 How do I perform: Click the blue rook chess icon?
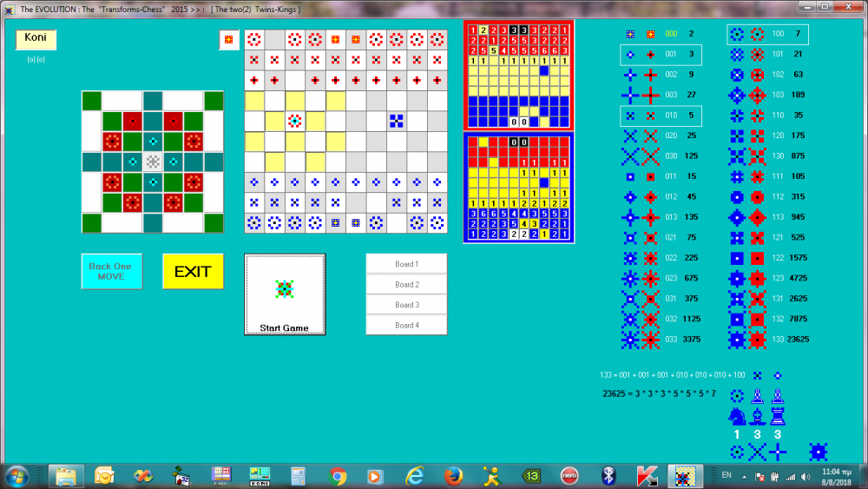[778, 416]
